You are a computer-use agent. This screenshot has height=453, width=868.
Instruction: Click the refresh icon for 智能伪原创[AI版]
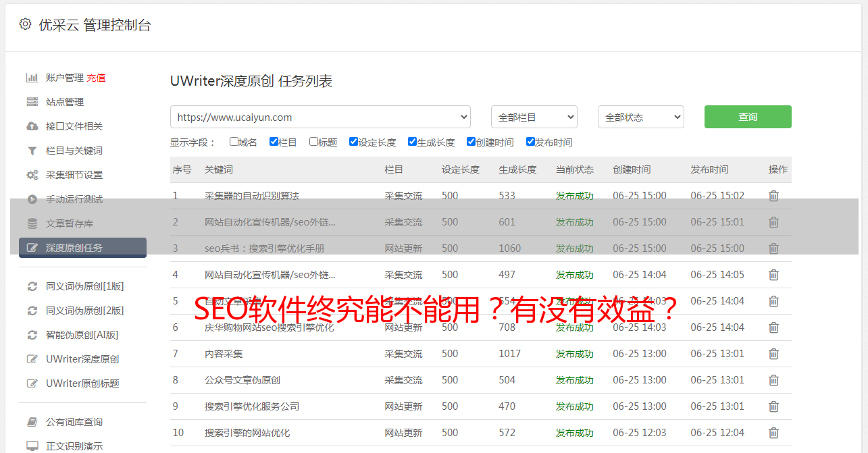click(32, 335)
